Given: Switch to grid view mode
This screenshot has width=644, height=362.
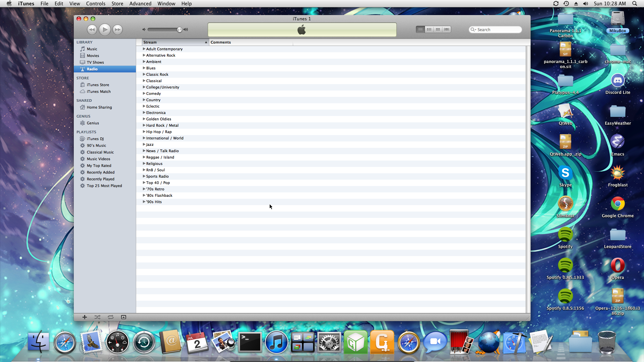Looking at the screenshot, I should [438, 29].
